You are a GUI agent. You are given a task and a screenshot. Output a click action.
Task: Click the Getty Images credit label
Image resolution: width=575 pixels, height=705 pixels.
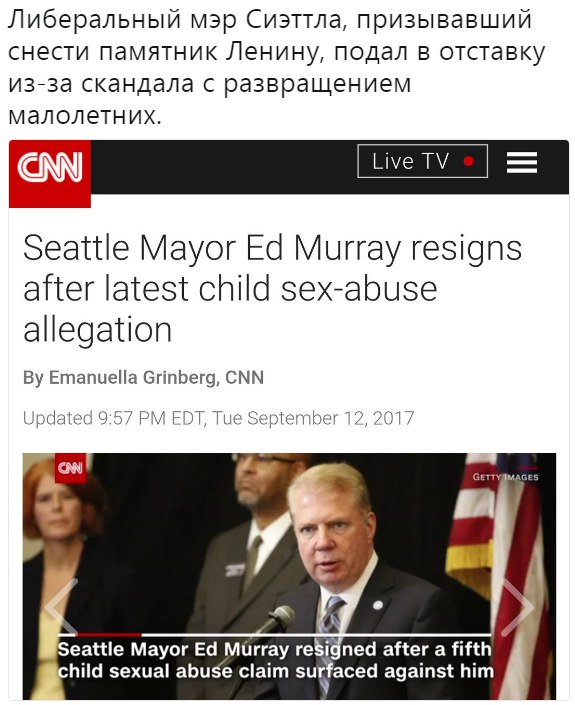coord(505,477)
